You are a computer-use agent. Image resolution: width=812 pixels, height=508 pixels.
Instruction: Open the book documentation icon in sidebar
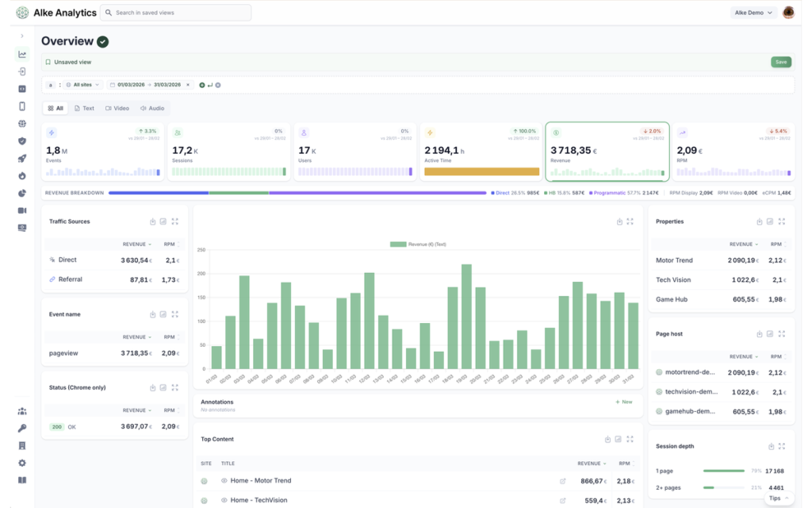point(22,480)
